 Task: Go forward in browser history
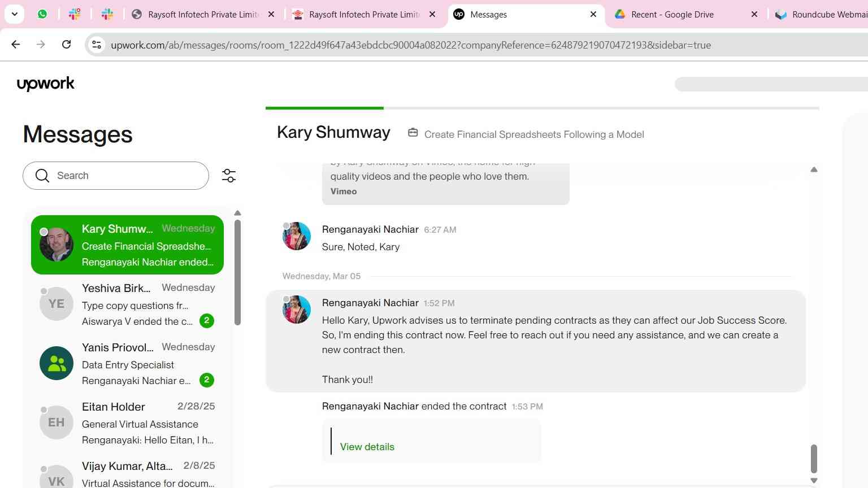click(x=41, y=44)
